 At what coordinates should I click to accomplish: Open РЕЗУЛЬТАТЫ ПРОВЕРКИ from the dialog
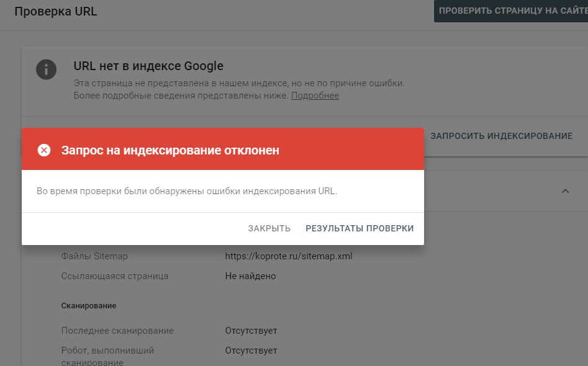(360, 228)
